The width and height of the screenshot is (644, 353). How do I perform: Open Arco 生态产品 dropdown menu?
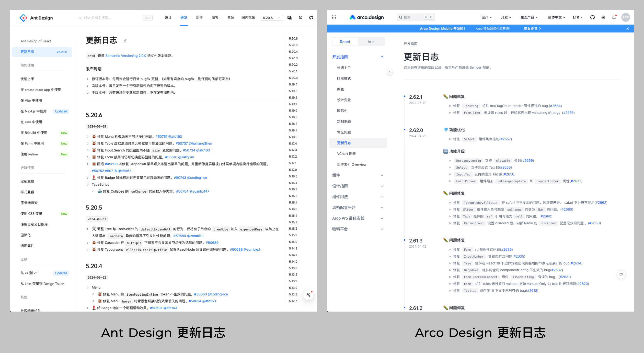tap(529, 17)
